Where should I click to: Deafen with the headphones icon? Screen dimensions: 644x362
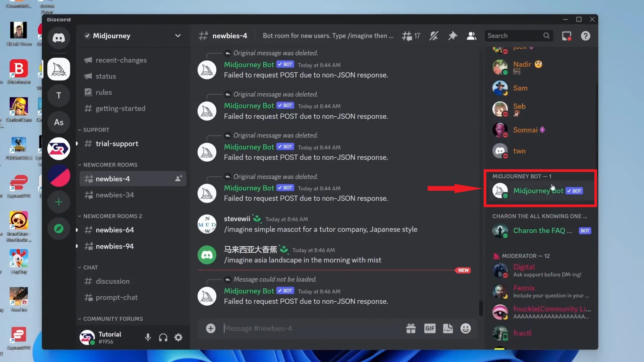point(163,338)
